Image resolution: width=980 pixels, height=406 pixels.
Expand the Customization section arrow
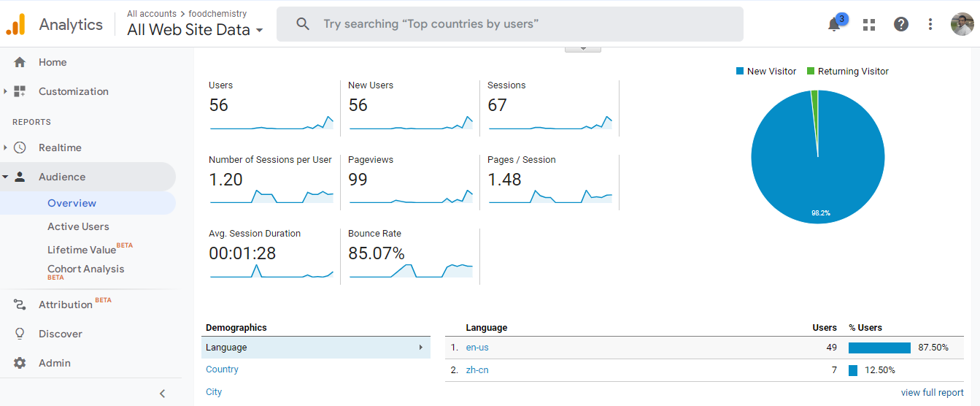pos(5,91)
